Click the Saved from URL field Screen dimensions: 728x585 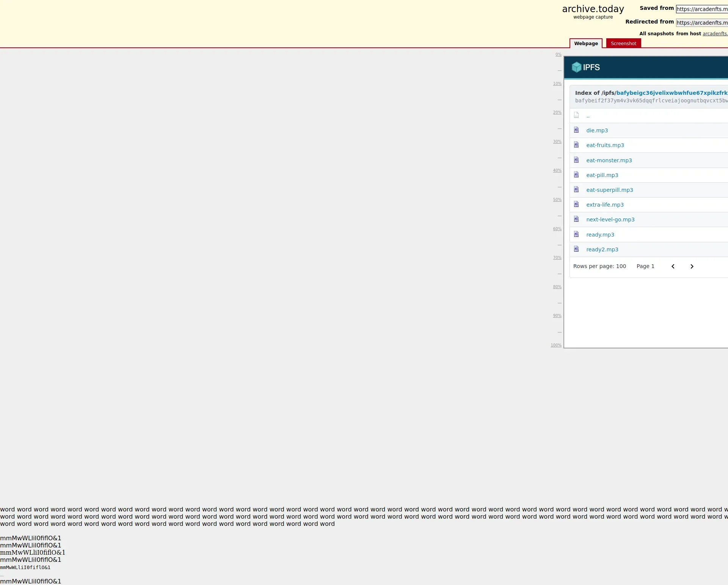(701, 9)
